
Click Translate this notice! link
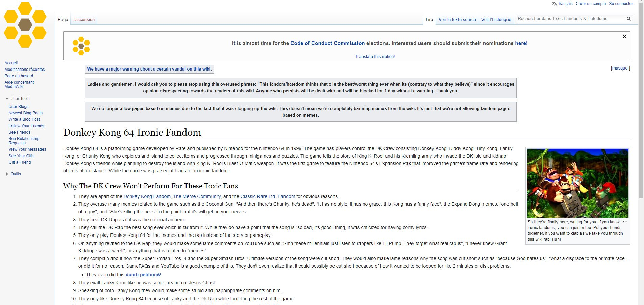[375, 56]
